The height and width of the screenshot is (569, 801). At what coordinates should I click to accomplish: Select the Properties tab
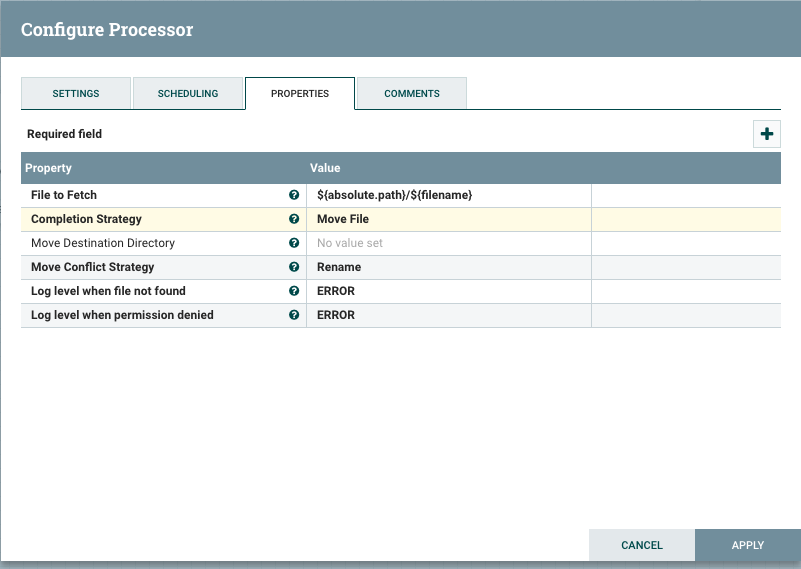tap(300, 93)
